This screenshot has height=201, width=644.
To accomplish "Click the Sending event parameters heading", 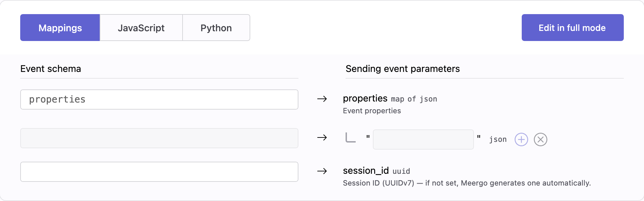I will (x=402, y=69).
